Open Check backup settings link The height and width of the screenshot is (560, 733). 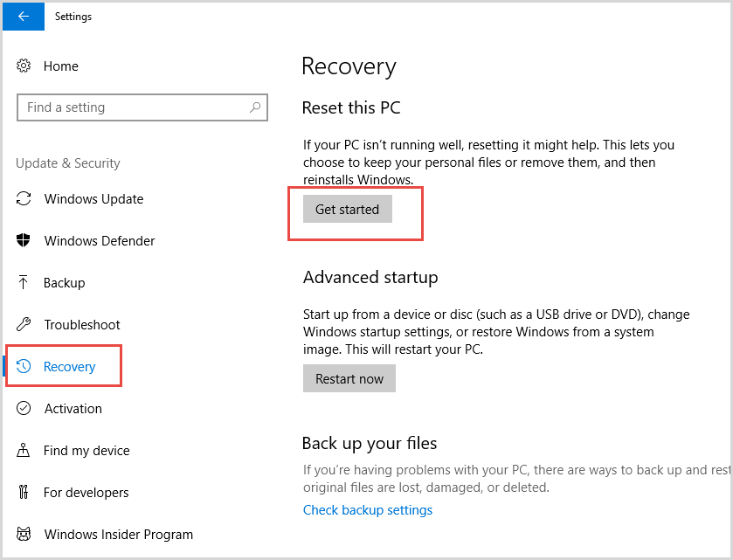pyautogui.click(x=367, y=509)
